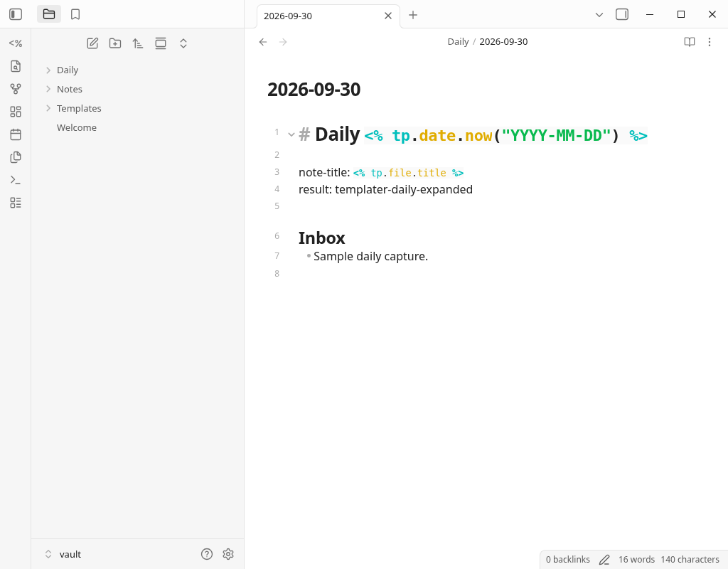The height and width of the screenshot is (569, 728).
Task: Click the note-title: label text
Action: pos(324,172)
